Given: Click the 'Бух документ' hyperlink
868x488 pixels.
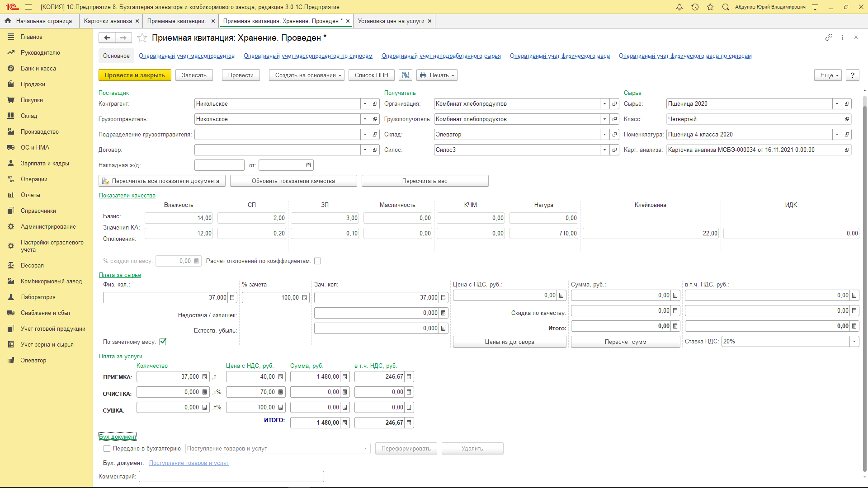Looking at the screenshot, I should (x=118, y=436).
